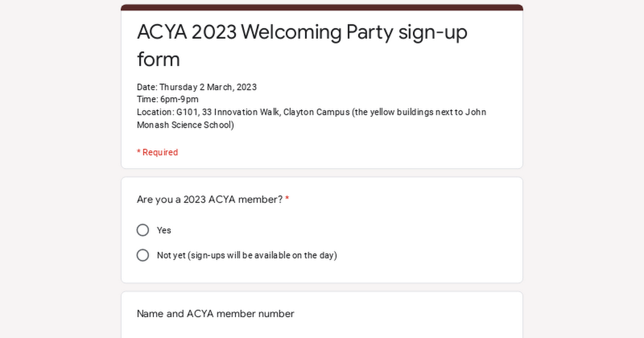This screenshot has width=644, height=338.
Task: Click the John Monash Science School mention
Action: pos(182,124)
